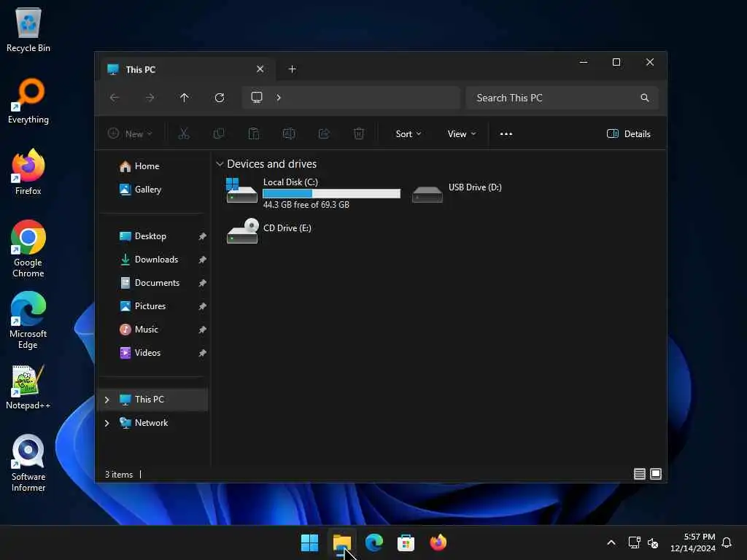The width and height of the screenshot is (747, 560).
Task: Unpin Pictures using its pin icon
Action: [203, 306]
